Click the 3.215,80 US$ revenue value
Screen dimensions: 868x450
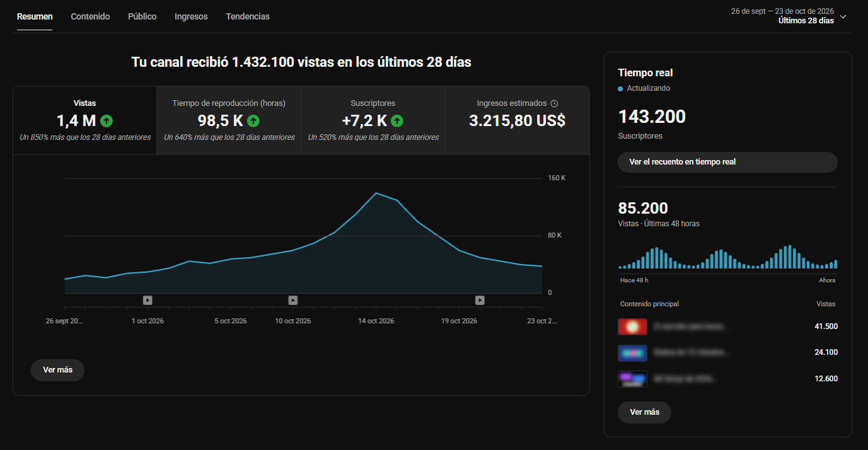click(518, 120)
